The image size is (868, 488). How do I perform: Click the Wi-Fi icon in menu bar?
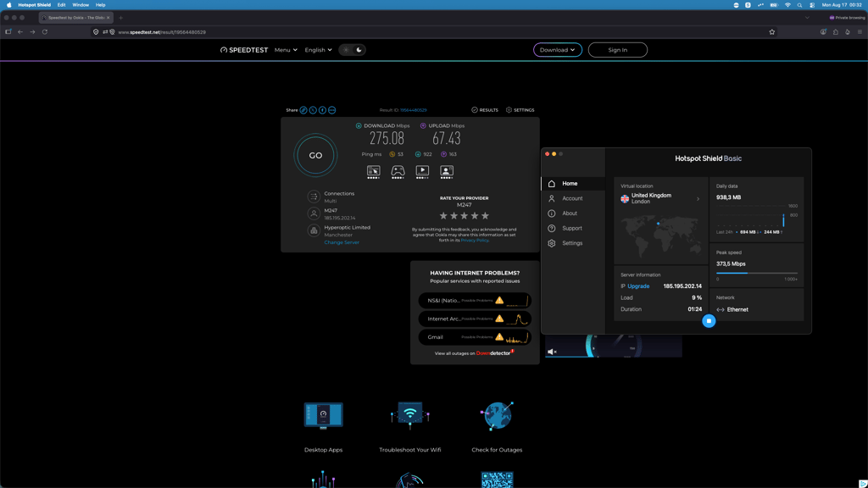(x=787, y=5)
